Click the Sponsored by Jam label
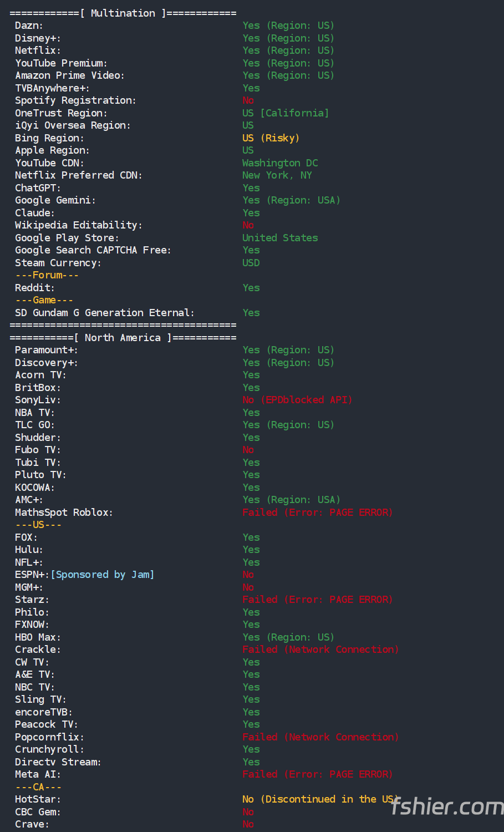The image size is (504, 832). (103, 575)
